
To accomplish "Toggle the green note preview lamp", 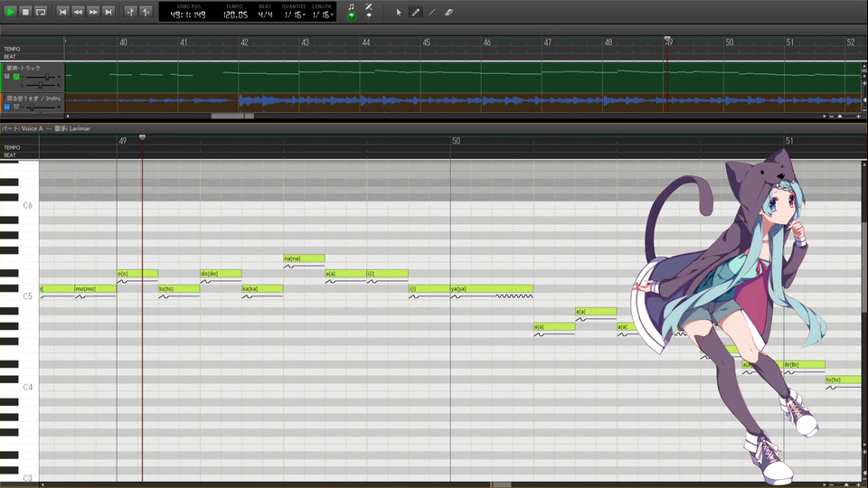I will 352,16.
